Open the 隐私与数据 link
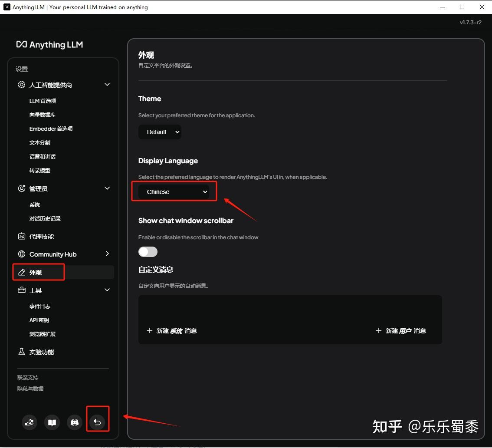492x448 pixels. (x=30, y=389)
